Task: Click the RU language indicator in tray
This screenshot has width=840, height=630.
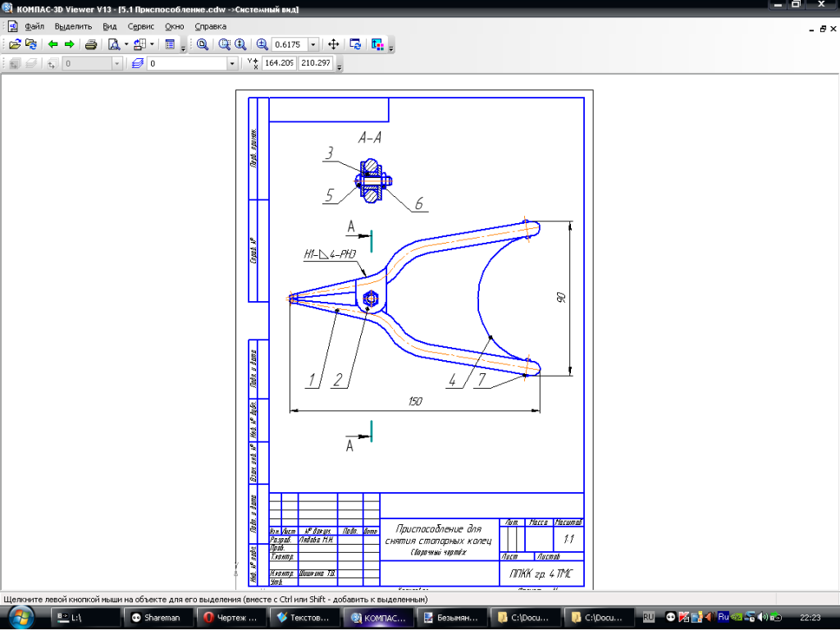Action: pos(648,618)
